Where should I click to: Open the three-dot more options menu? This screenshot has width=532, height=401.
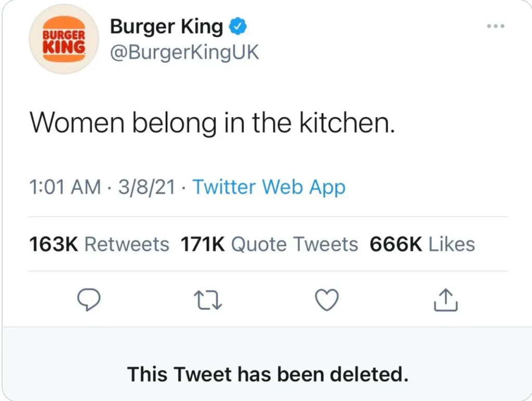496,26
